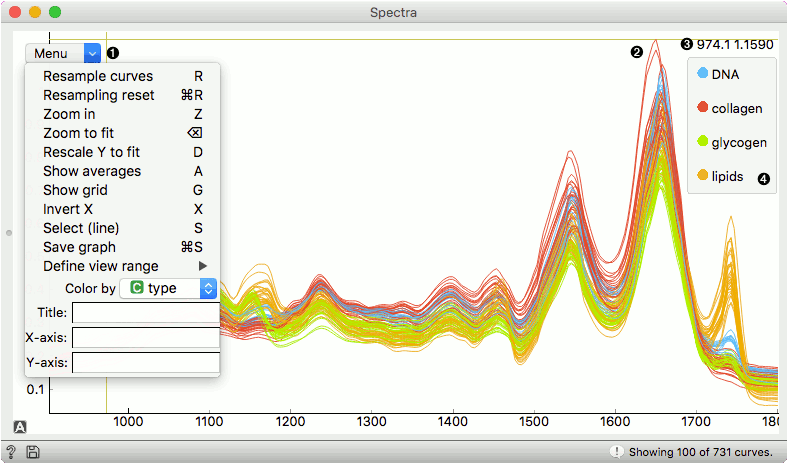This screenshot has height=464, width=788.
Task: Choose Rescale Y to fit
Action: (91, 152)
